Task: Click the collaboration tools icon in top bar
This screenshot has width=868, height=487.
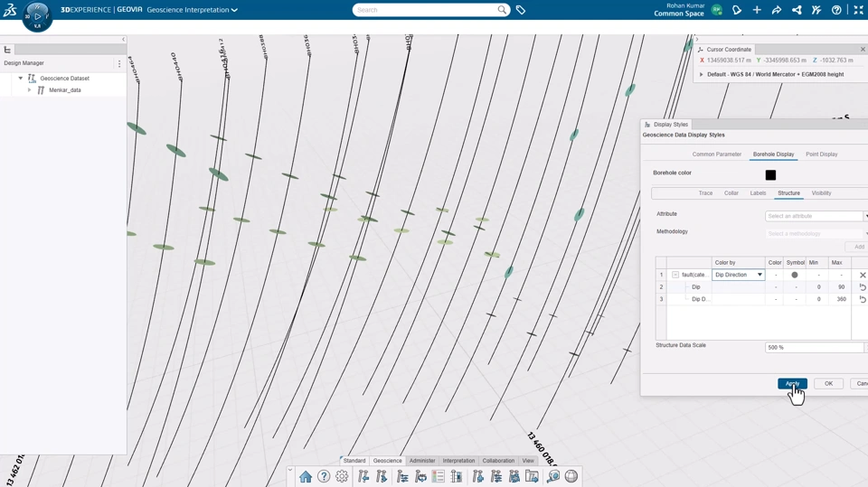Action: click(x=816, y=10)
